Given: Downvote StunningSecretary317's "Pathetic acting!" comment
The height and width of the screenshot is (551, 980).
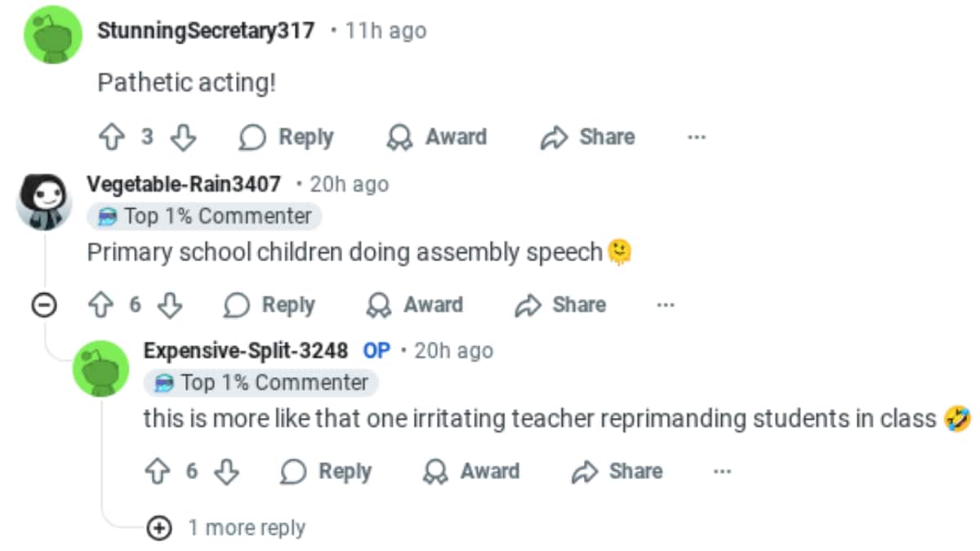Looking at the screenshot, I should click(183, 138).
